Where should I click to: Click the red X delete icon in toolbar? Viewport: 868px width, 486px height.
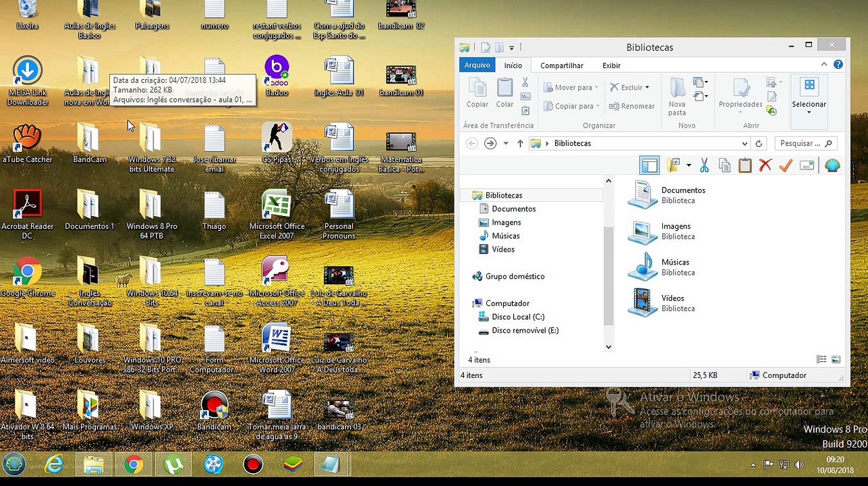click(x=765, y=165)
